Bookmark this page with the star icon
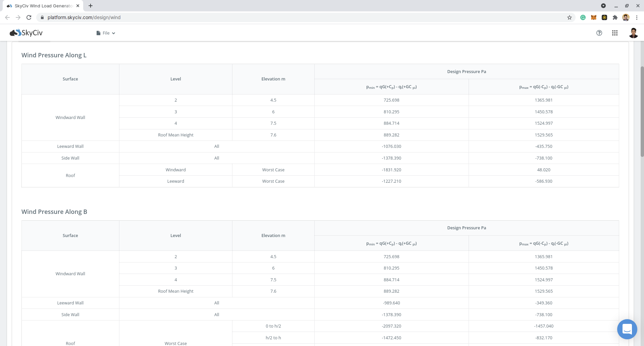644x346 pixels. coord(570,17)
